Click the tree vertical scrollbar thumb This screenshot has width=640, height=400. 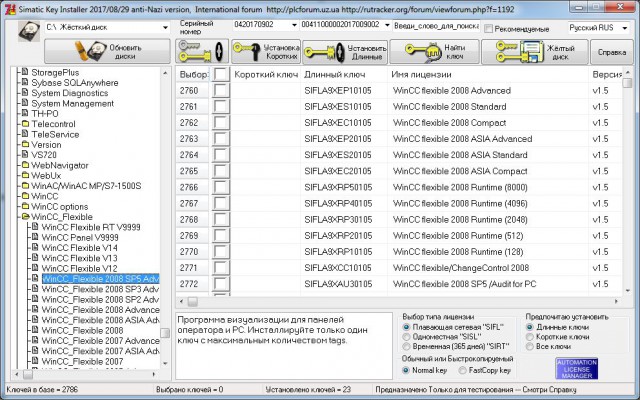point(165,333)
